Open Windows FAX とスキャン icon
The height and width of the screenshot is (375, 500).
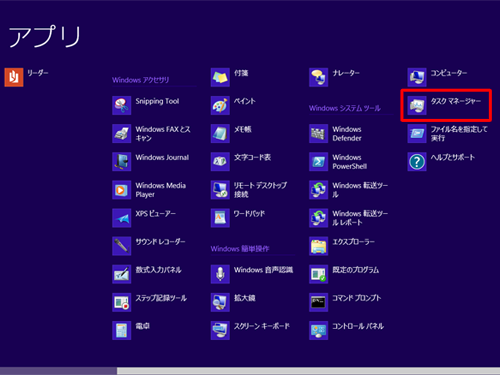tap(122, 133)
